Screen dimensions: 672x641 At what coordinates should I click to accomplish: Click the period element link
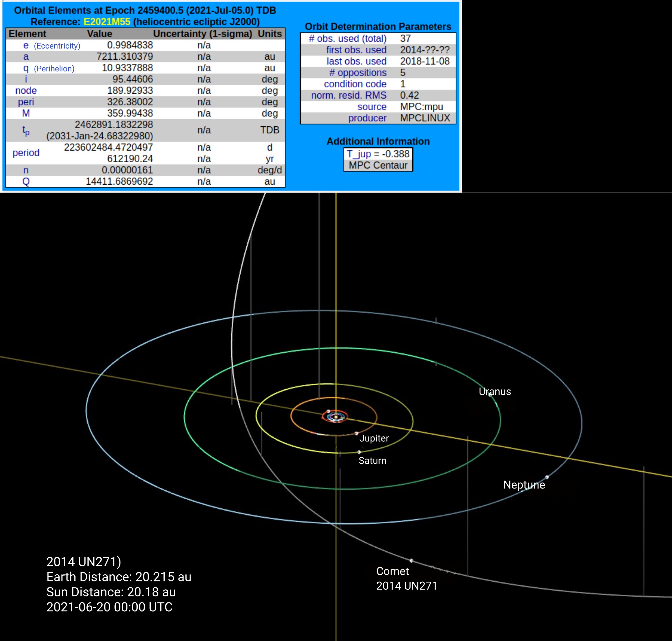tap(26, 153)
